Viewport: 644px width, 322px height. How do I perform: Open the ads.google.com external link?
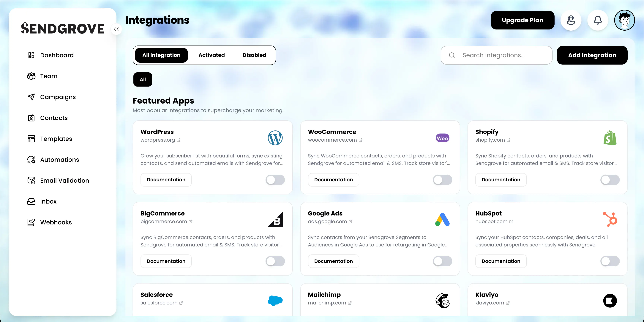[x=330, y=221]
